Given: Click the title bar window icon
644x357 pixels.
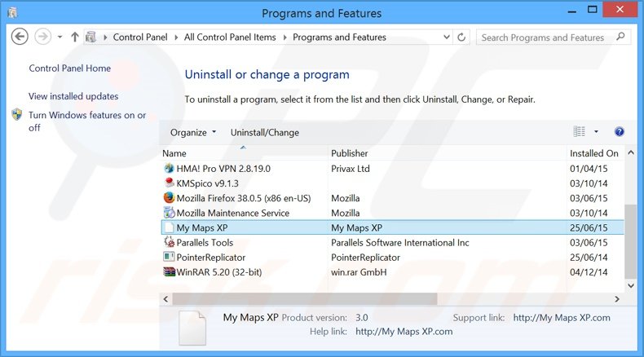Looking at the screenshot, I should click(x=12, y=13).
